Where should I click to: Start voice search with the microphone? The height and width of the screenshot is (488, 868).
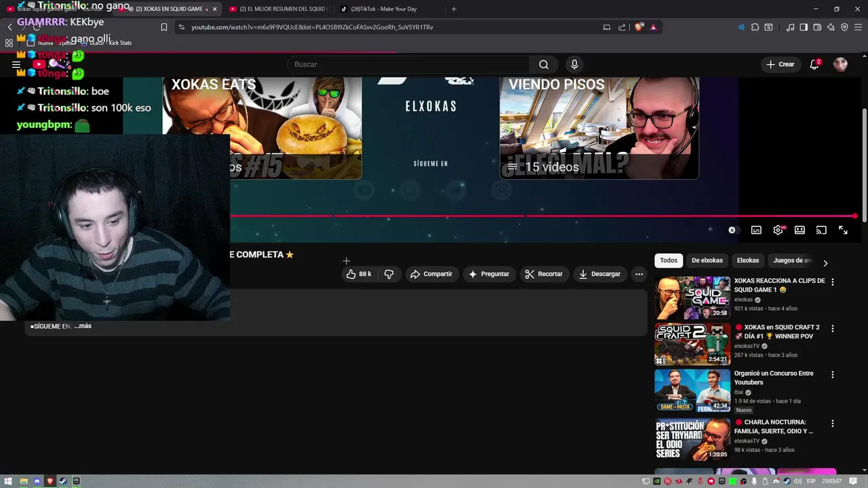574,64
